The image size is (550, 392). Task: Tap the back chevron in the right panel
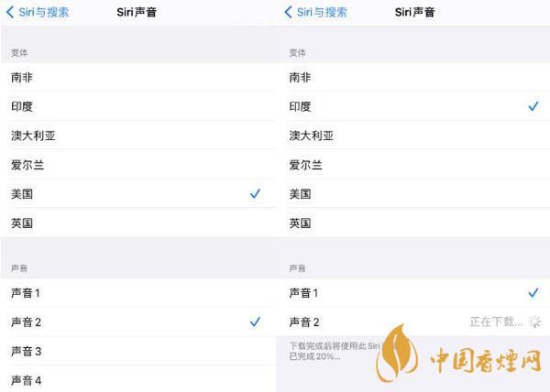click(x=289, y=13)
